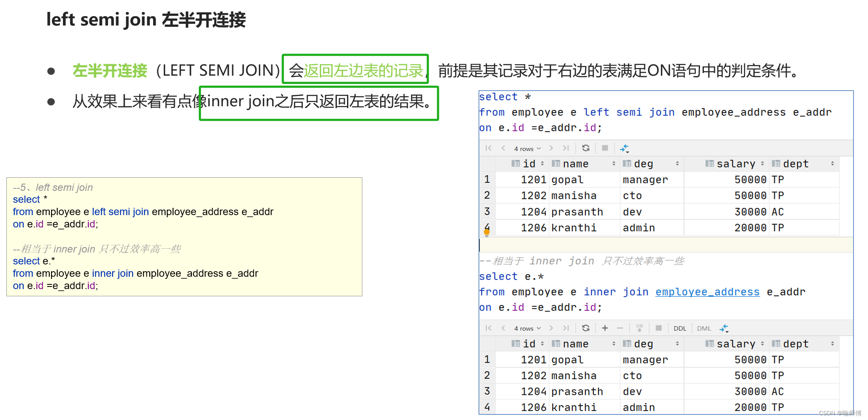Open compare-data arrows icon in upper result toolbar
Image resolution: width=868 pixels, height=420 pixels.
click(x=624, y=148)
